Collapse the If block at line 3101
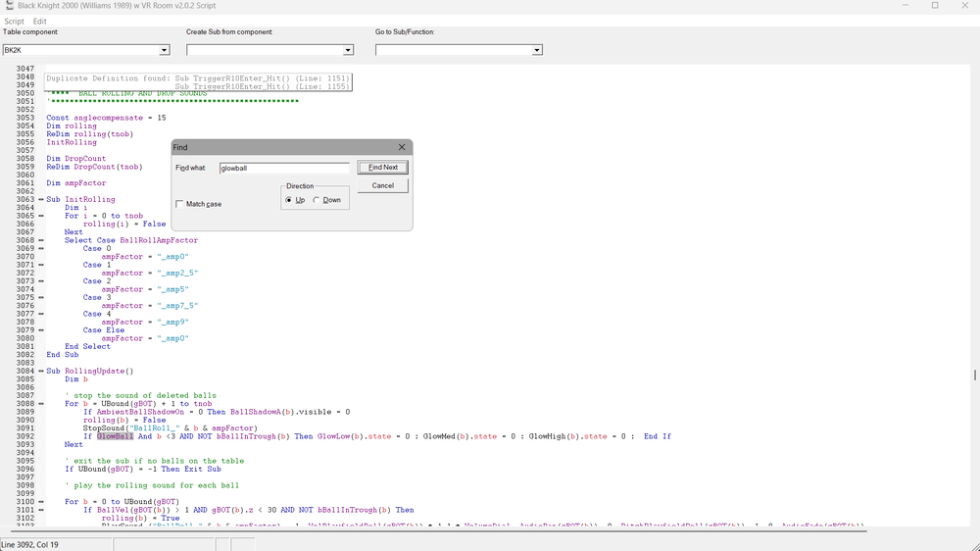 41,510
